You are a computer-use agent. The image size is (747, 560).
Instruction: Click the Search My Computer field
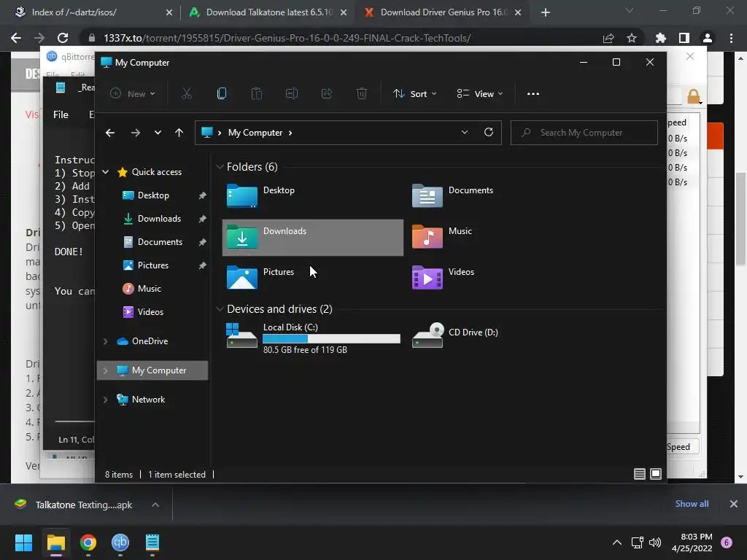tap(584, 133)
